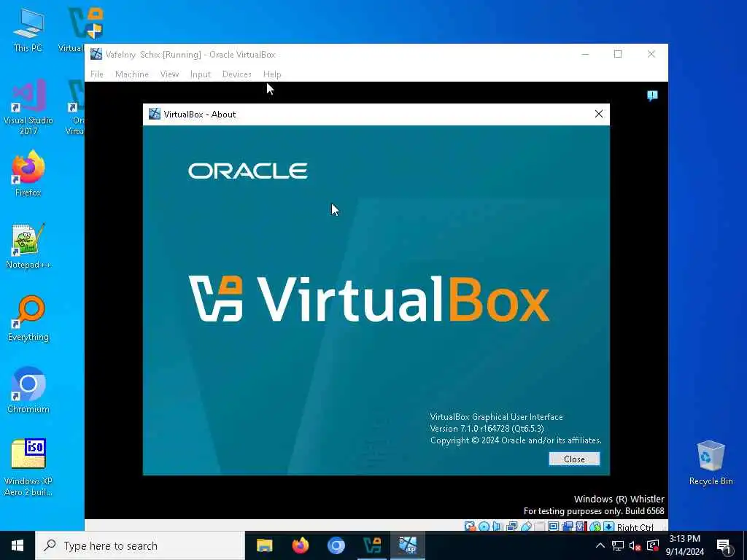Click the VirtualBox - About title bar icon
The image size is (747, 560).
(x=155, y=114)
